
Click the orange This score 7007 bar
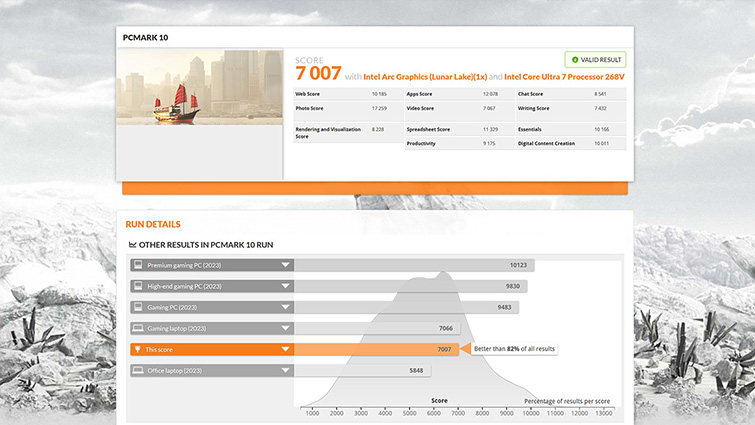(375, 349)
